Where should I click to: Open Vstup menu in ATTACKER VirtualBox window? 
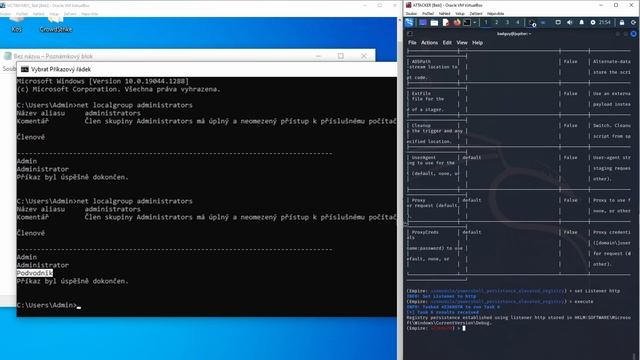460,13
